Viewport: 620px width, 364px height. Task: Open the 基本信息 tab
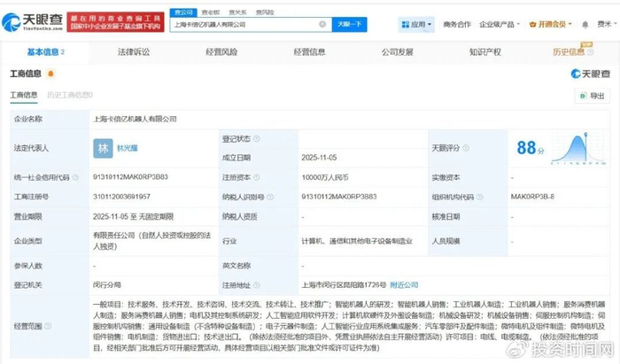click(45, 52)
